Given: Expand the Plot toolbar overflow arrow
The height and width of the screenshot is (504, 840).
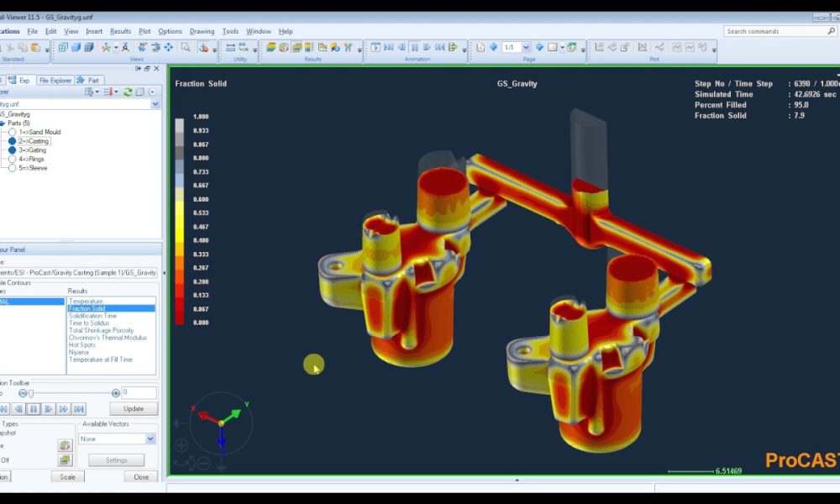Looking at the screenshot, I should tap(714, 50).
